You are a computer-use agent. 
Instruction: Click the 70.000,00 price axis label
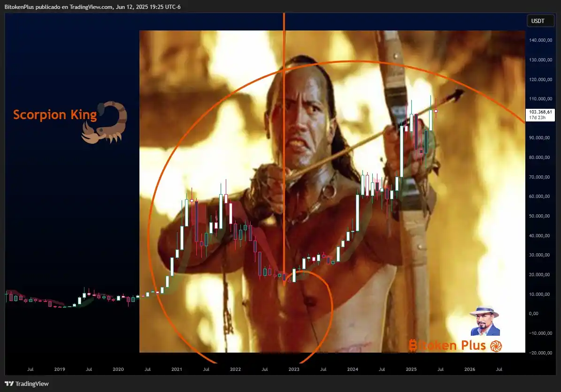[539, 177]
